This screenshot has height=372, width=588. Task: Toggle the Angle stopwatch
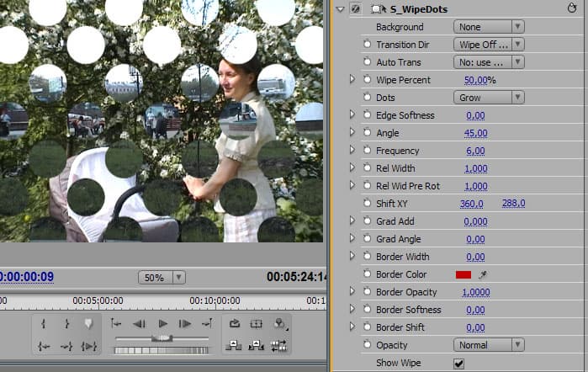click(x=367, y=133)
